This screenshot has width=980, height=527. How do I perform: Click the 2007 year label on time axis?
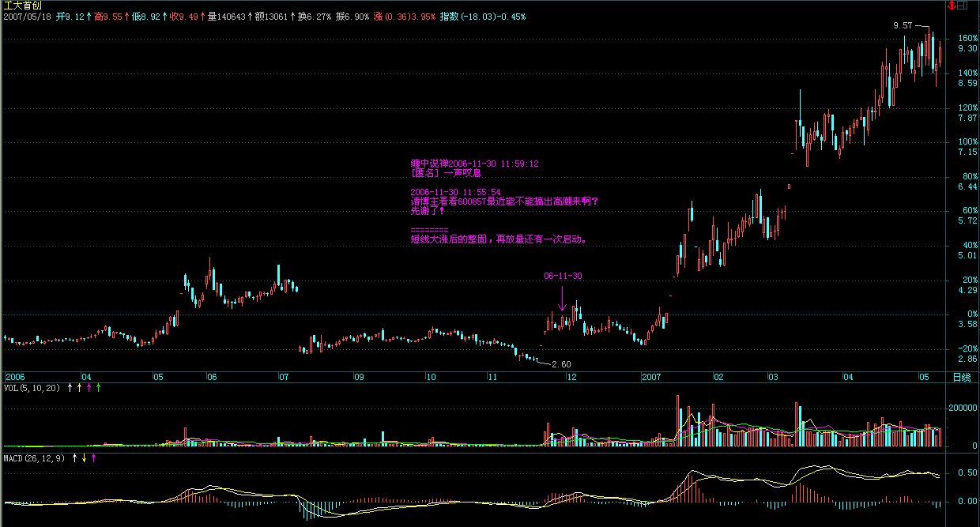[x=652, y=378]
